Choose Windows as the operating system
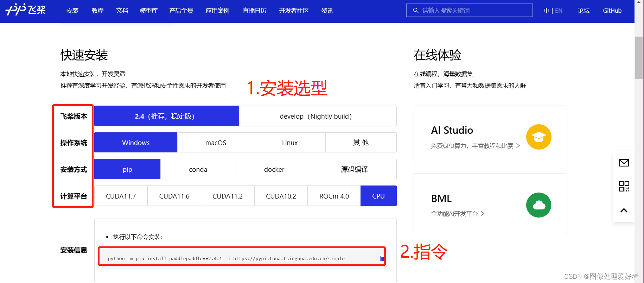The width and height of the screenshot is (644, 283). coord(136,143)
